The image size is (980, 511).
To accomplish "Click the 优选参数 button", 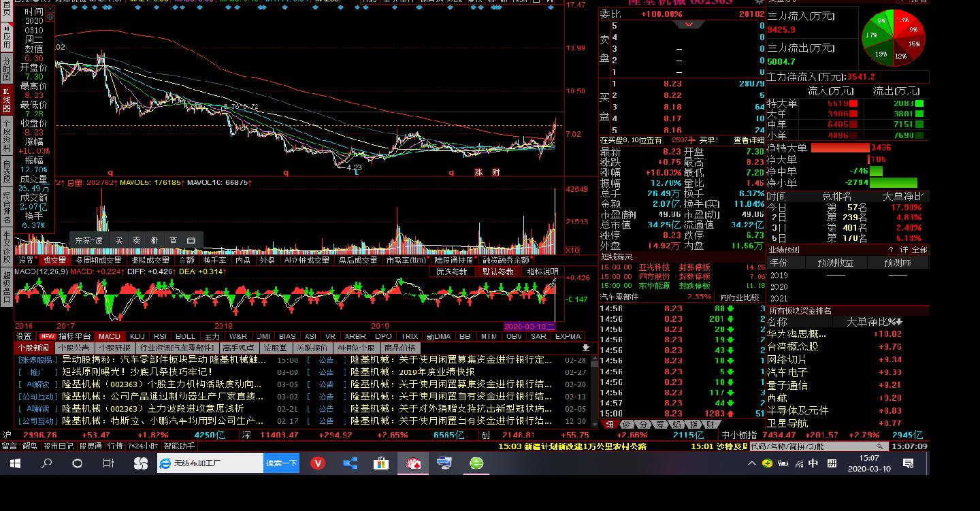I will pyautogui.click(x=451, y=271).
